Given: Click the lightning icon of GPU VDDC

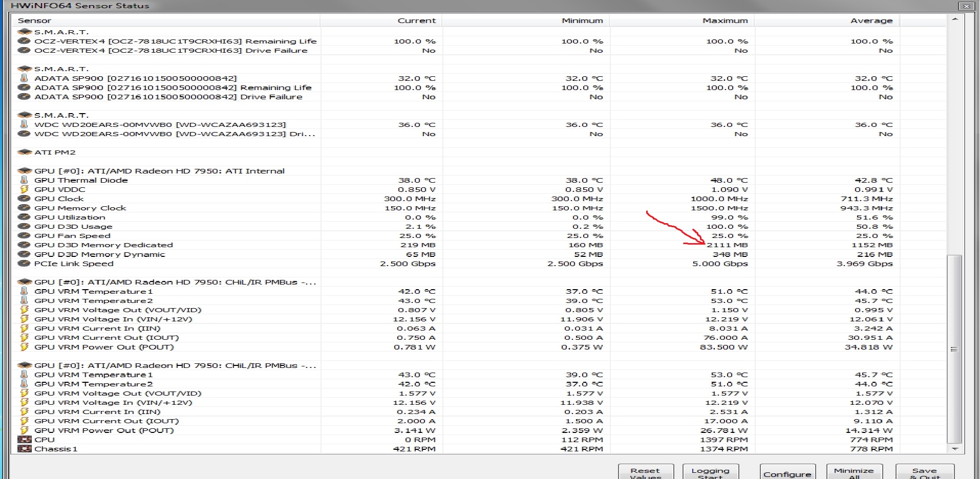Looking at the screenshot, I should 24,189.
